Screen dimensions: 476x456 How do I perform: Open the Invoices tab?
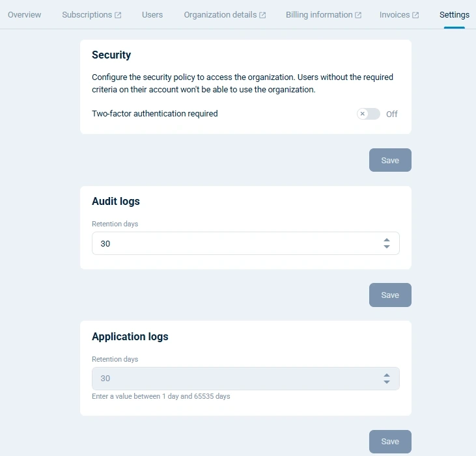pyautogui.click(x=395, y=15)
